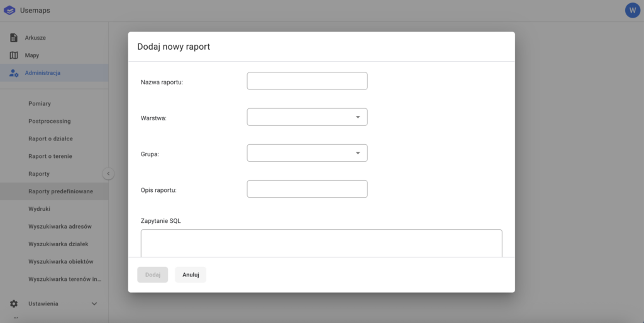Open Raport o działce entry
This screenshot has height=323, width=644.
(55, 139)
